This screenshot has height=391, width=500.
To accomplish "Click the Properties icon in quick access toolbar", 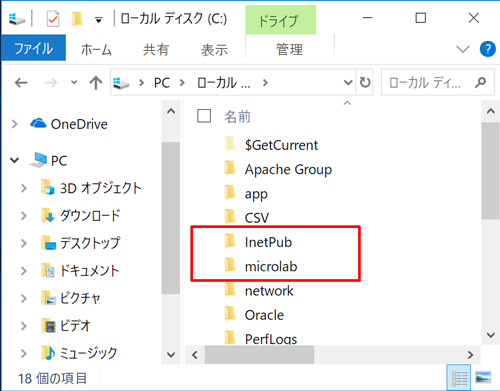I will 53,19.
